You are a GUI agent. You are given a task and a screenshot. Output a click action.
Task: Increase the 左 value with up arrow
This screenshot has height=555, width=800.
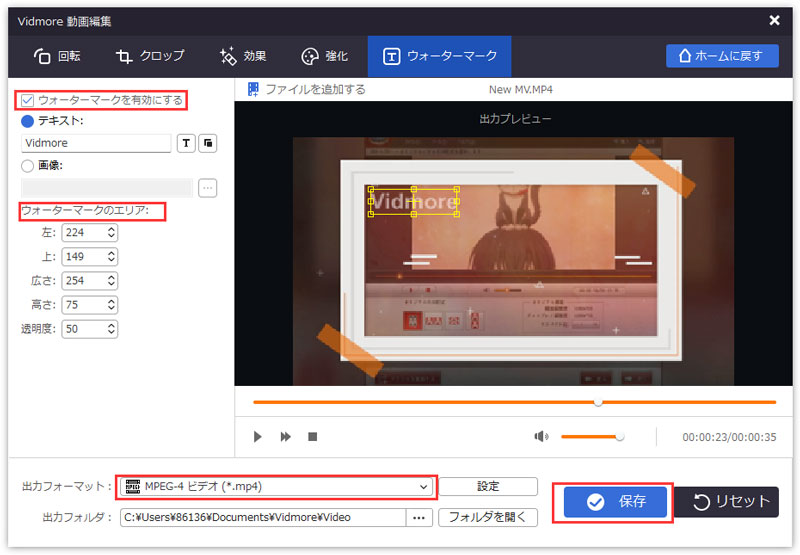pyautogui.click(x=111, y=229)
